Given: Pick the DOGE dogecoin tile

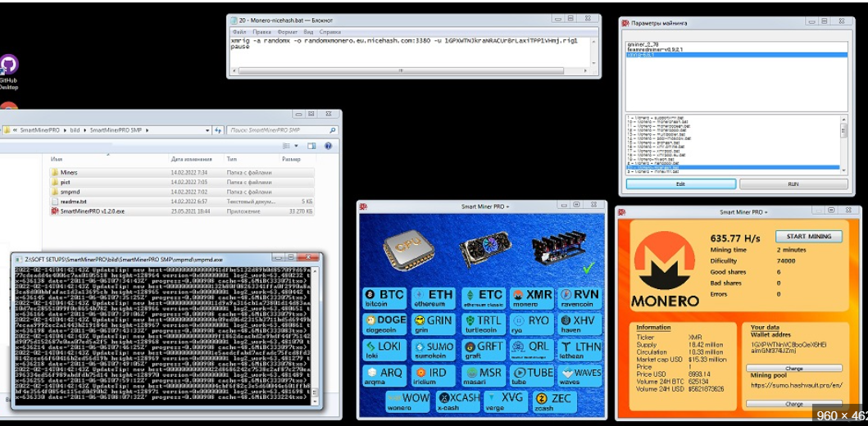Looking at the screenshot, I should coord(384,324).
